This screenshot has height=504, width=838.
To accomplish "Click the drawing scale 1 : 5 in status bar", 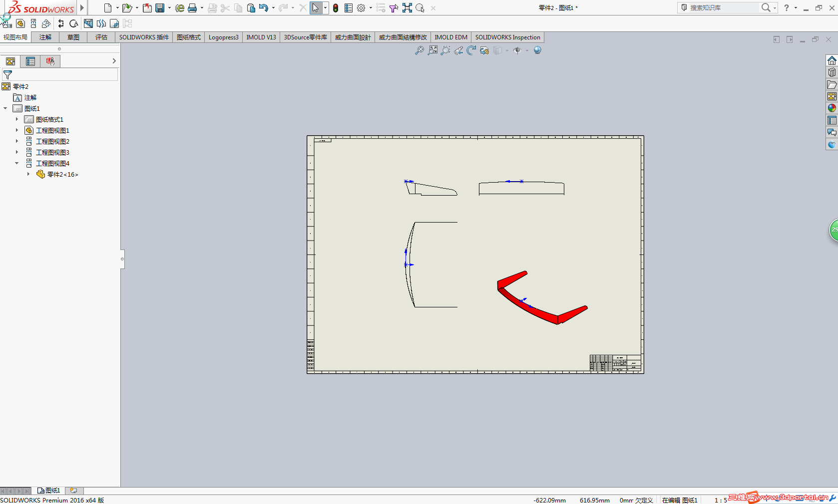I will [721, 500].
